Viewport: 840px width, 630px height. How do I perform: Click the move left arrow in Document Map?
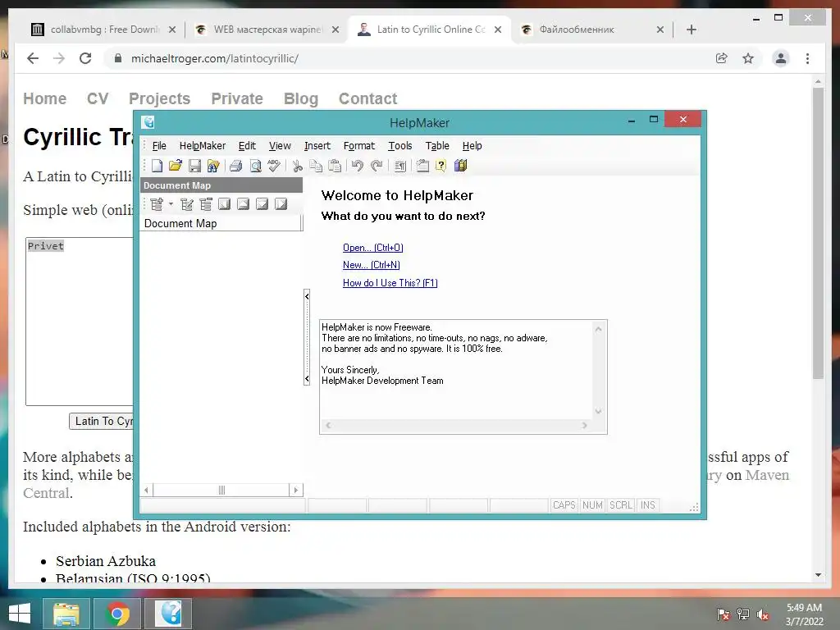225,204
